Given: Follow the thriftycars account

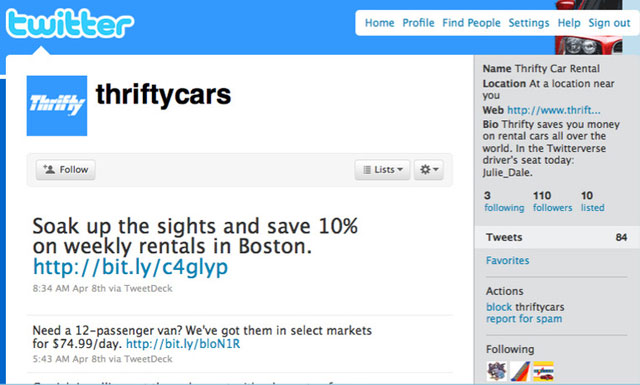Looking at the screenshot, I should 66,169.
